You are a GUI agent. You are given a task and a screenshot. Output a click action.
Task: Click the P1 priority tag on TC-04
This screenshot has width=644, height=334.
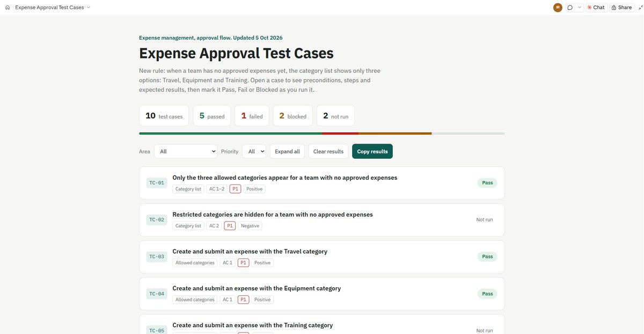[x=244, y=300]
